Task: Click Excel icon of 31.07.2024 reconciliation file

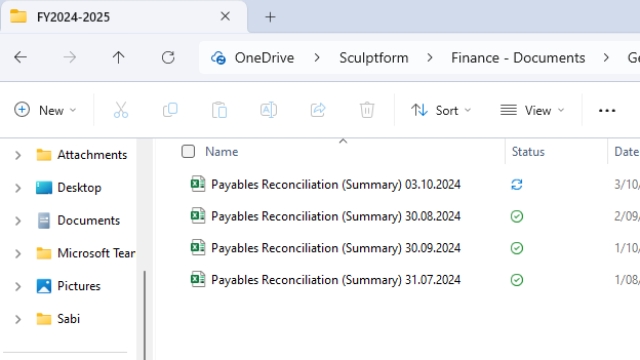Action: pyautogui.click(x=198, y=279)
